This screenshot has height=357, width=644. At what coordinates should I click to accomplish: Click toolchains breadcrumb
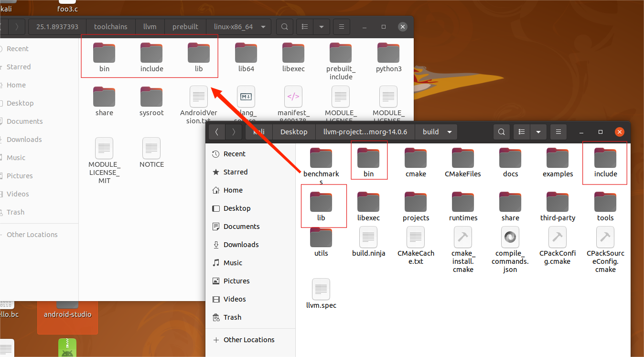111,27
